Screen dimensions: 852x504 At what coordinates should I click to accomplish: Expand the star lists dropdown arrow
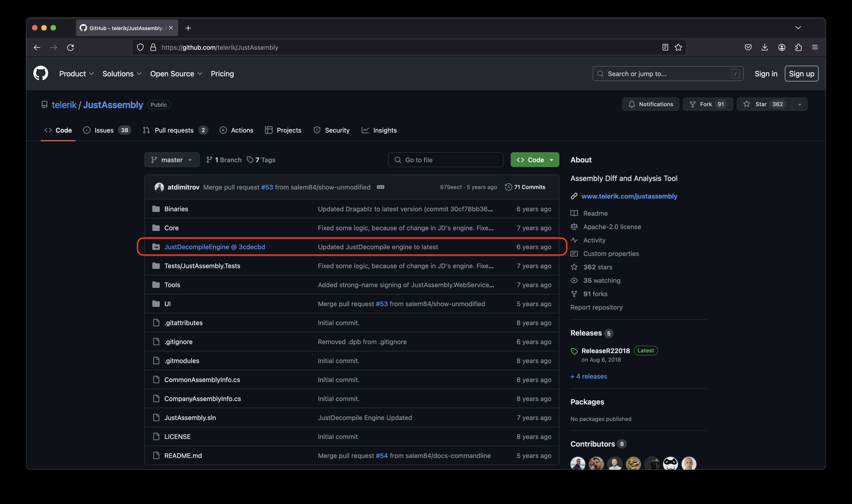point(800,104)
